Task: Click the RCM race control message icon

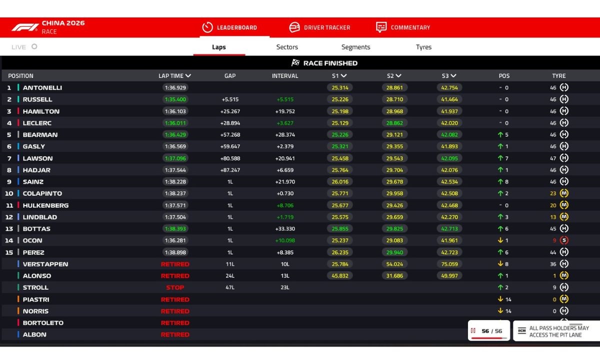Action: pyautogui.click(x=522, y=331)
